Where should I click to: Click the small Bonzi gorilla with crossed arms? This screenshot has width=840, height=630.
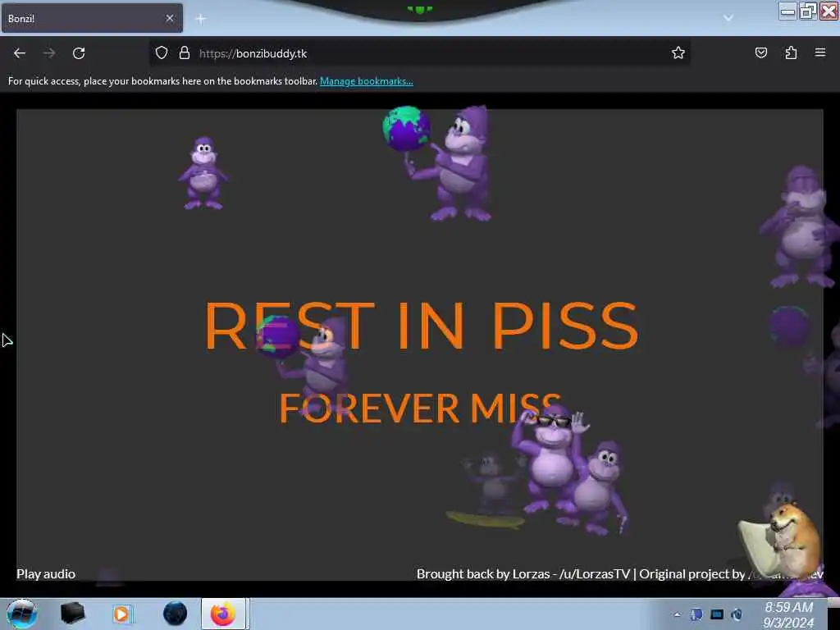tap(203, 173)
